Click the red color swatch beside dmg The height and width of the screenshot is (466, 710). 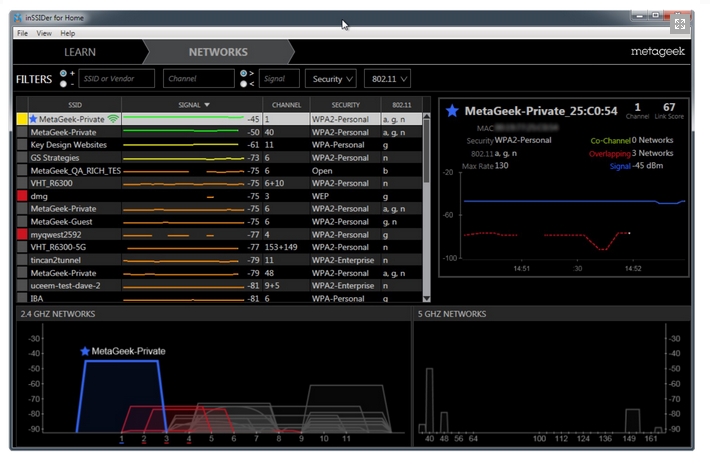pos(22,197)
